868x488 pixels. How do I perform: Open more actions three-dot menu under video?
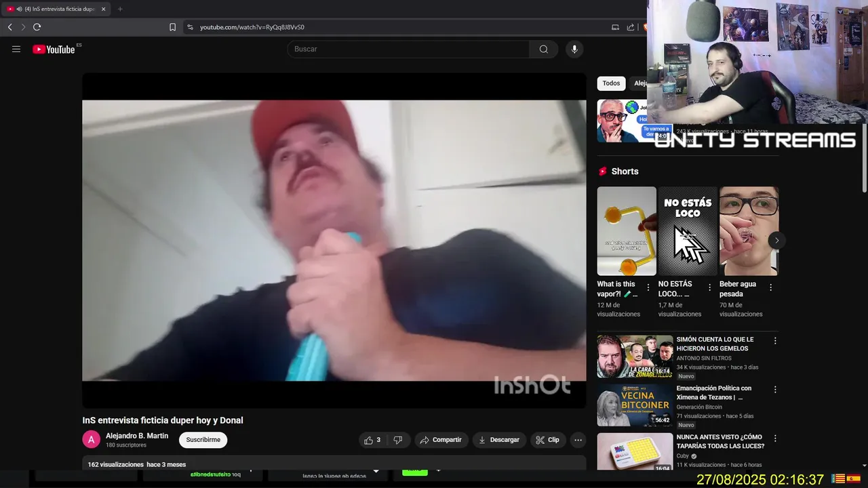(578, 440)
